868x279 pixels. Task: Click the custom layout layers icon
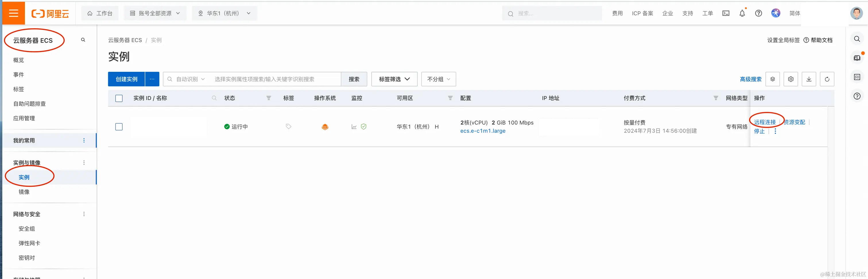[x=773, y=79]
